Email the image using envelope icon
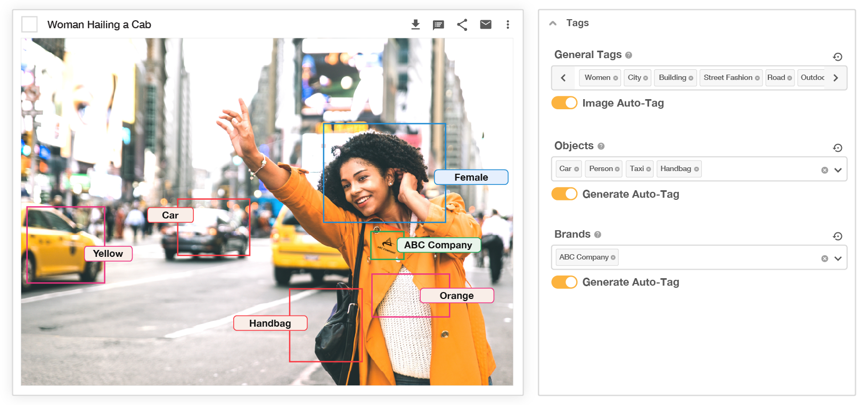Image resolution: width=868 pixels, height=405 pixels. click(x=485, y=25)
